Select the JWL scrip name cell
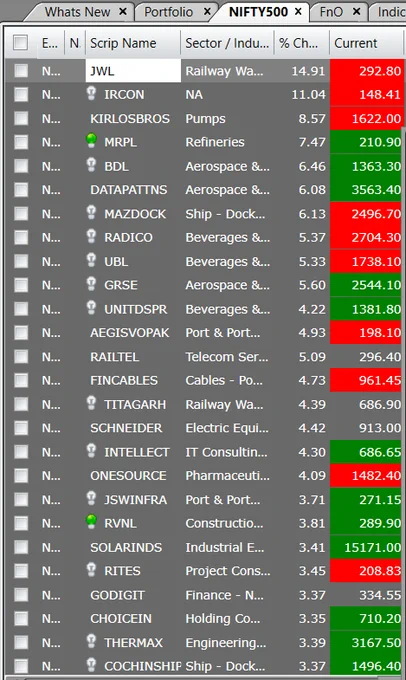The image size is (406, 680). (x=133, y=71)
